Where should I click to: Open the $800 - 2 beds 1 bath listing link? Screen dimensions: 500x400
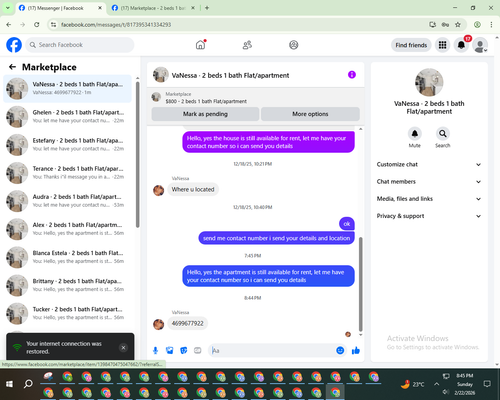206,101
